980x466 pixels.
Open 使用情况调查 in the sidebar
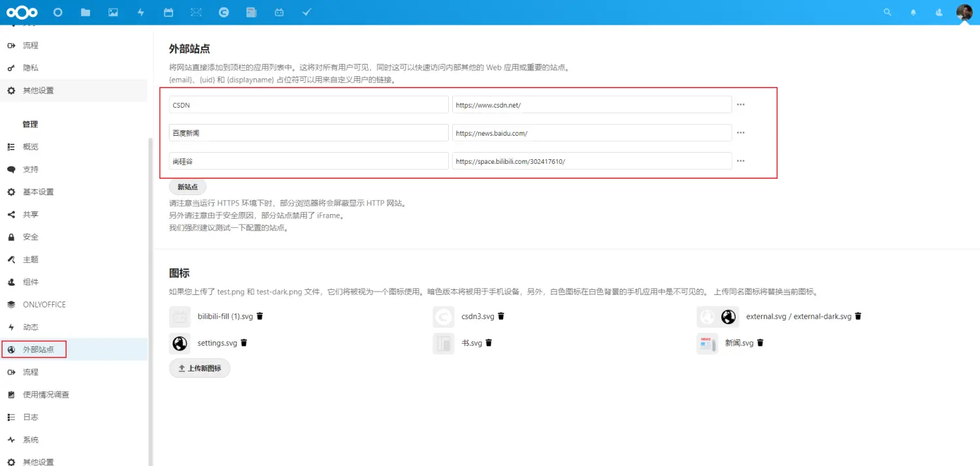pyautogui.click(x=74, y=394)
